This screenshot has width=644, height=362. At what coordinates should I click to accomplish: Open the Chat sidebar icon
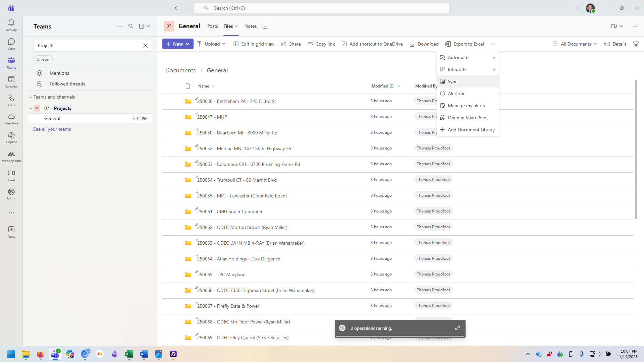coord(11,44)
